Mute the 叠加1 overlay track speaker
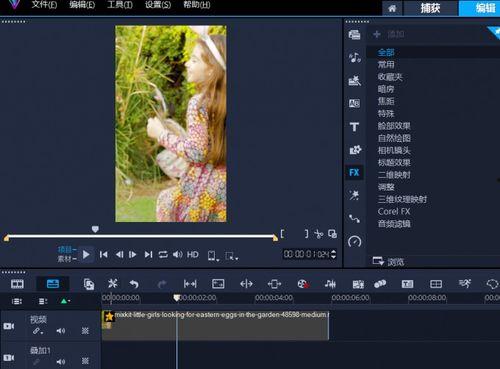Screen dimensions: 500x369 click(x=61, y=361)
